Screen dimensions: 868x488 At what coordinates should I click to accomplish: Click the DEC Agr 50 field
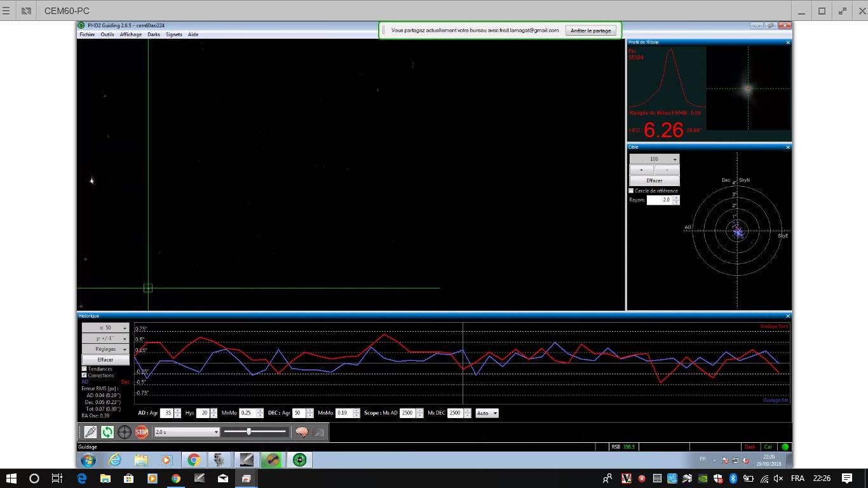pyautogui.click(x=298, y=413)
